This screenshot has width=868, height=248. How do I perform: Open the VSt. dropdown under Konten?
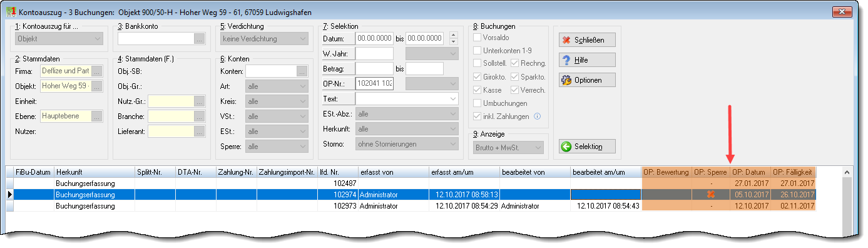pos(277,116)
